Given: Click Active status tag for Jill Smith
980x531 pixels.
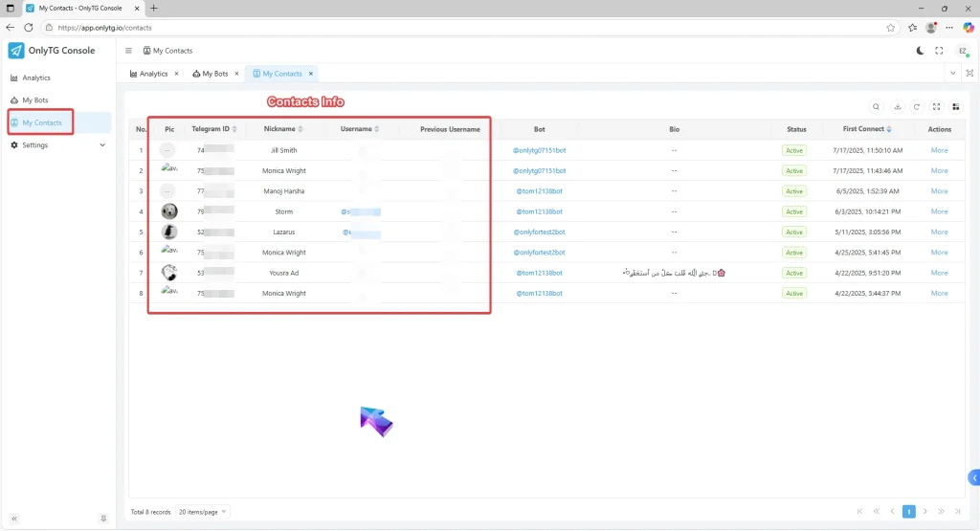Looking at the screenshot, I should pos(794,150).
